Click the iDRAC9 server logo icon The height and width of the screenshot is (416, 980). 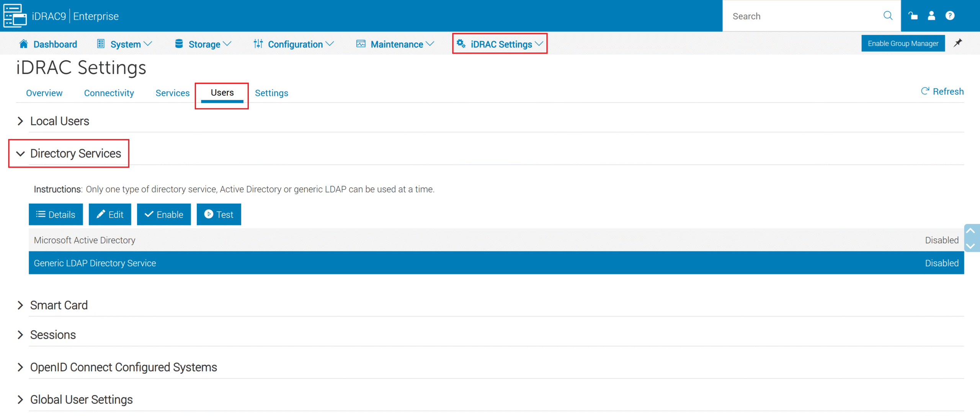[15, 16]
